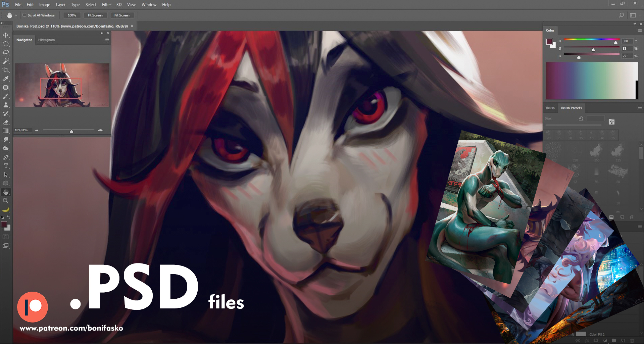Click the foreground color swatch in toolbox
The image size is (644, 344).
pyautogui.click(x=4, y=224)
